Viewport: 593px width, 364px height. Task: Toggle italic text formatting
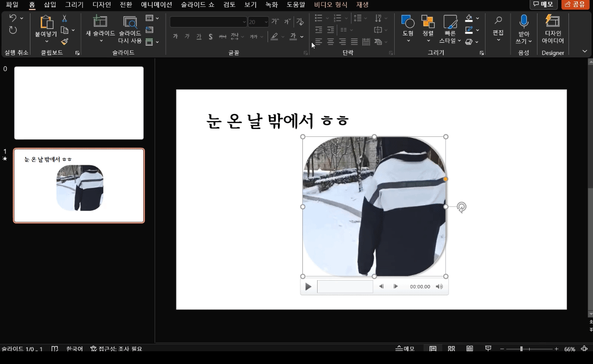[187, 37]
